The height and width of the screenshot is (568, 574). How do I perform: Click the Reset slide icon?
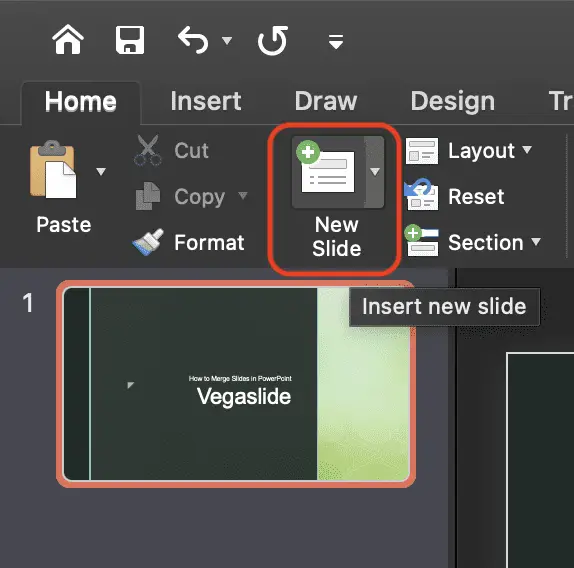click(421, 194)
